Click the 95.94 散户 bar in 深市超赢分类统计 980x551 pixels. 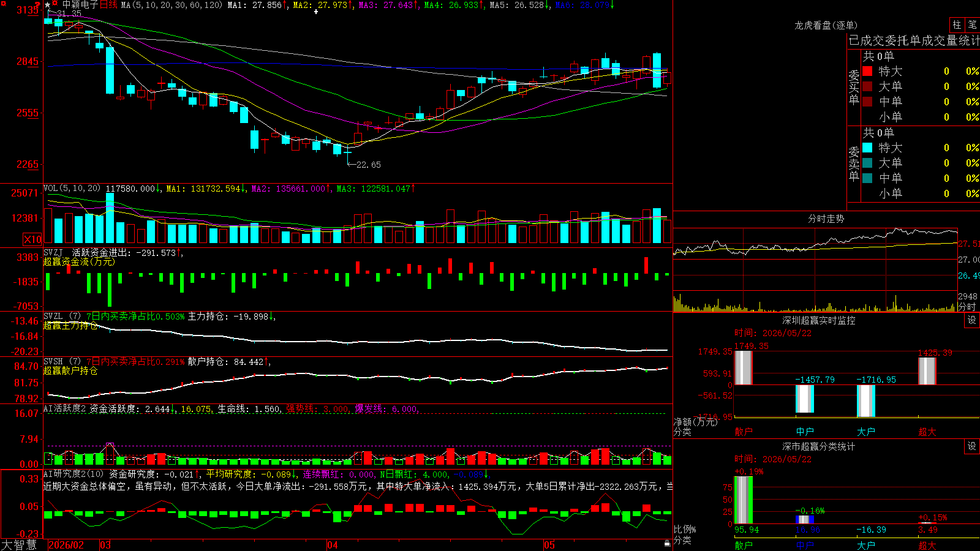coord(744,500)
